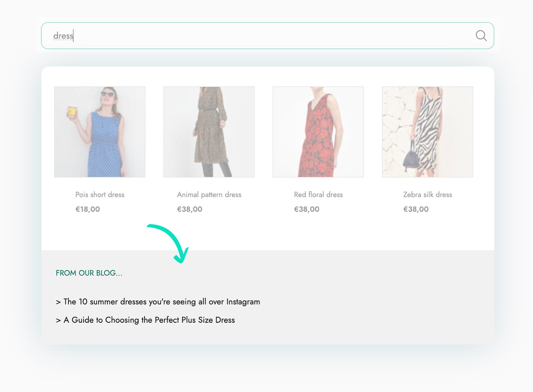Click the price under Zebra silk dress
533x392 pixels.
pos(416,209)
